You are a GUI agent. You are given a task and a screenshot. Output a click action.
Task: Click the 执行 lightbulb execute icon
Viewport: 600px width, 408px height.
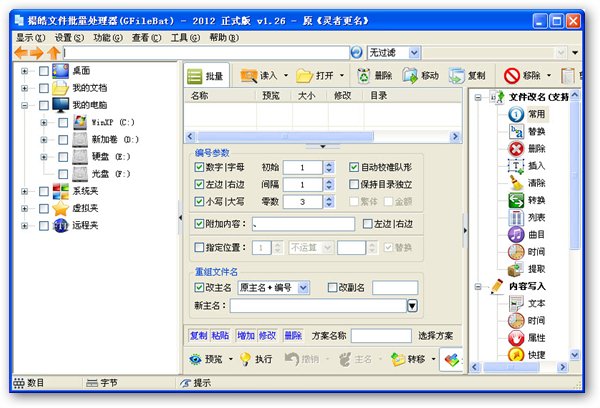coord(245,359)
